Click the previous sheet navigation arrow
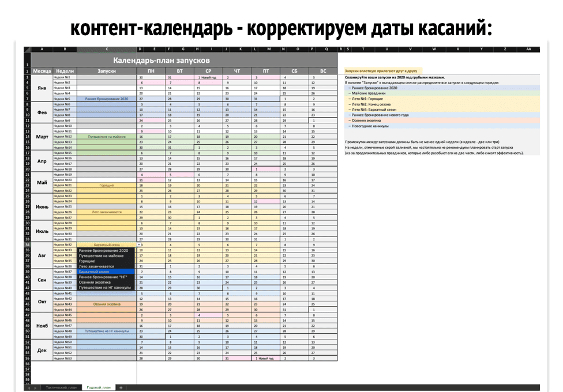Screen dimensions: 563x392 28,387
